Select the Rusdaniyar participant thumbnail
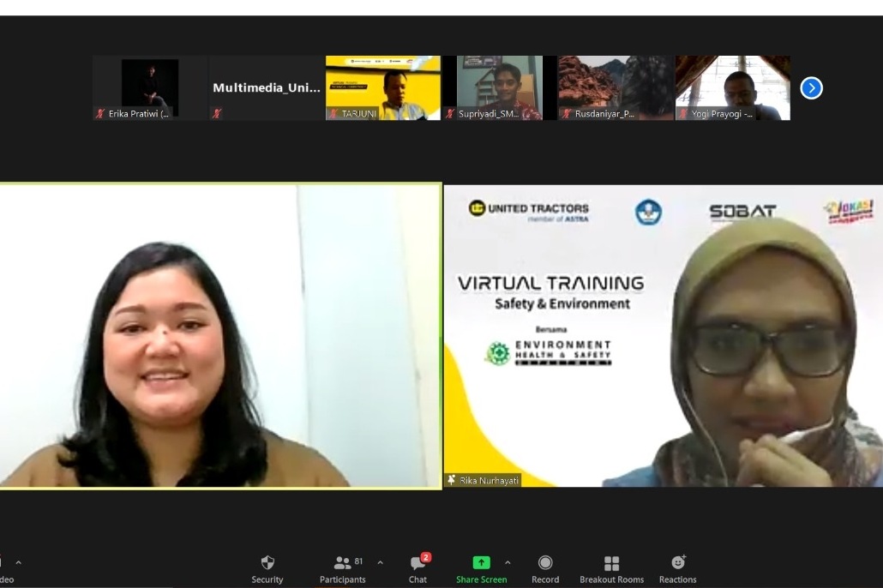883x588 pixels. [x=616, y=86]
